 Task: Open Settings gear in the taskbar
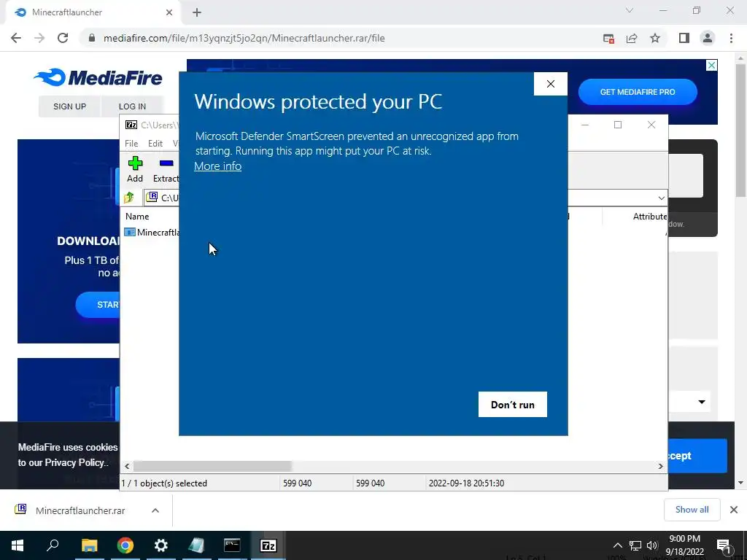click(160, 545)
